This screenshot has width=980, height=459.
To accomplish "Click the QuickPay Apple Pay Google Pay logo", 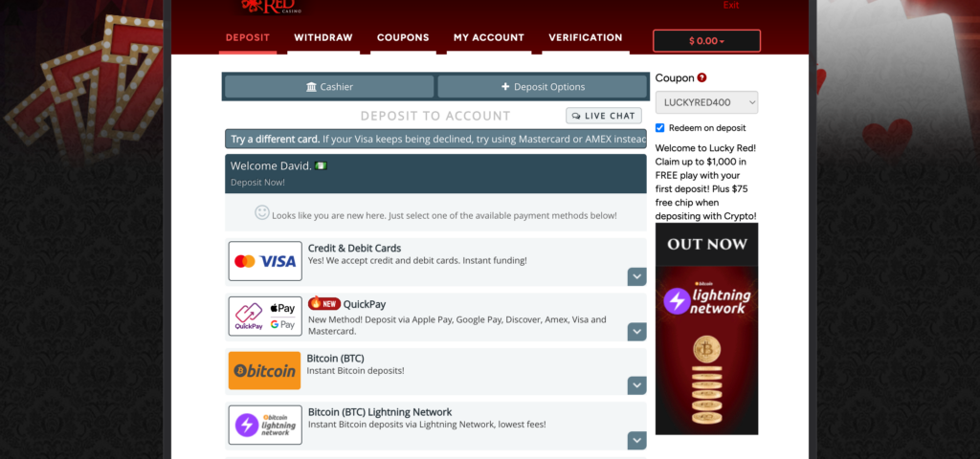I will pyautogui.click(x=265, y=316).
